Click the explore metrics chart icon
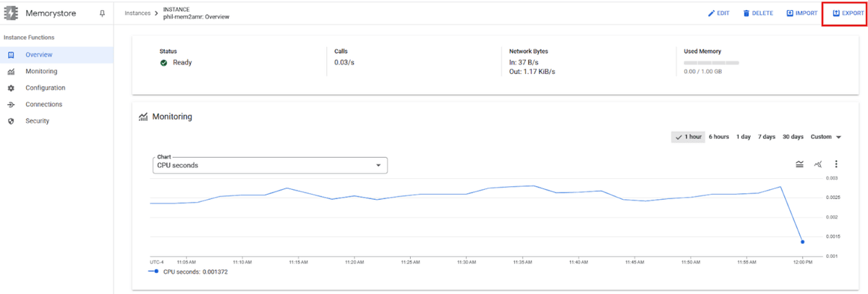The width and height of the screenshot is (868, 294). [818, 164]
